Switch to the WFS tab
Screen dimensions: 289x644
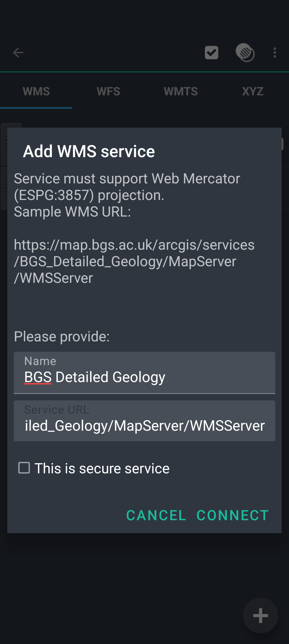108,92
